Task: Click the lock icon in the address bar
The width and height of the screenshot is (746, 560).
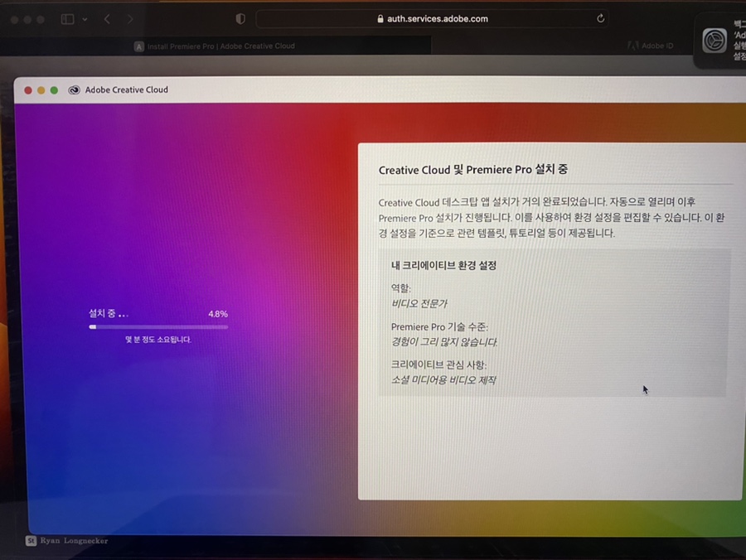Action: click(x=380, y=18)
